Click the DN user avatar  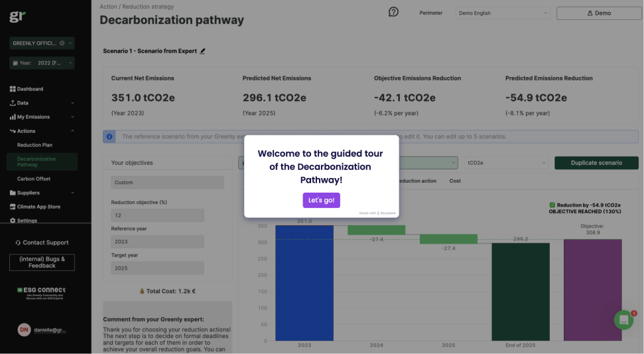[x=24, y=329]
